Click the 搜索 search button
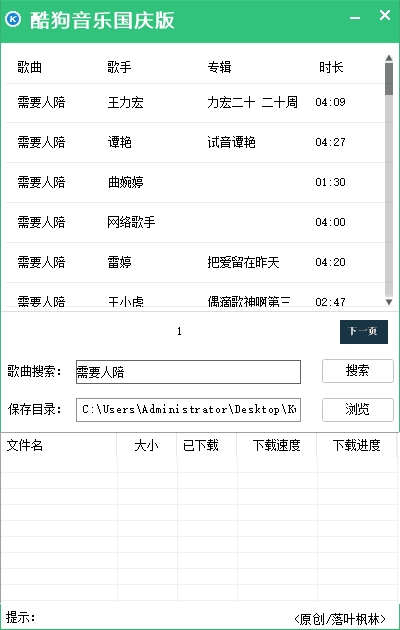This screenshot has width=400, height=630. tap(357, 370)
